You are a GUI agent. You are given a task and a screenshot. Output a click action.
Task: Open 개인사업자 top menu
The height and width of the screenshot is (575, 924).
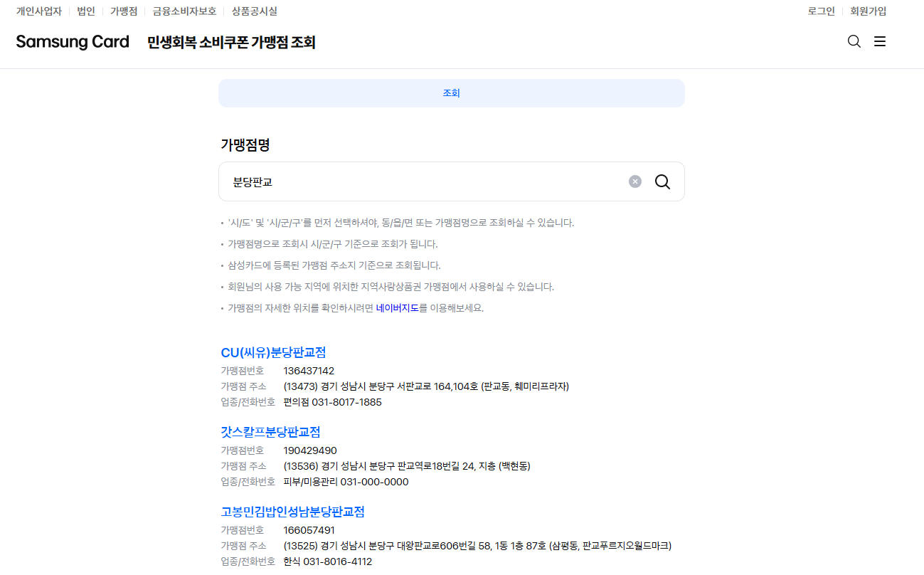pyautogui.click(x=39, y=11)
